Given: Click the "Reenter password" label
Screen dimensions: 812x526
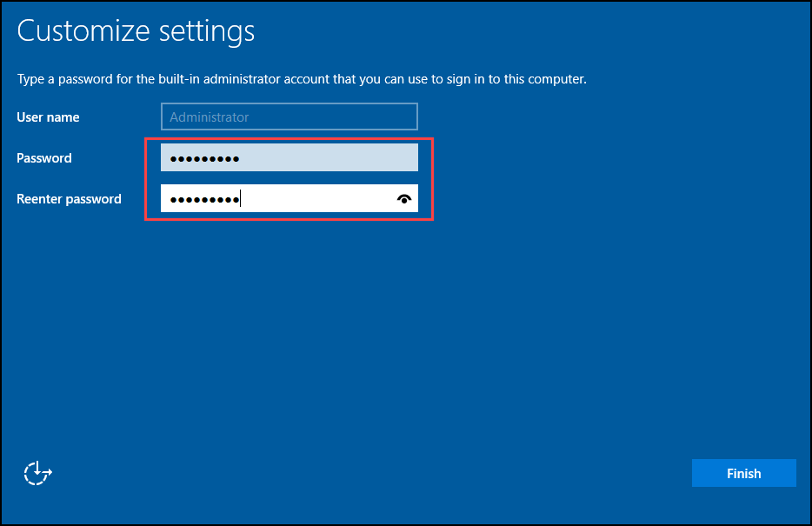Looking at the screenshot, I should [x=69, y=199].
